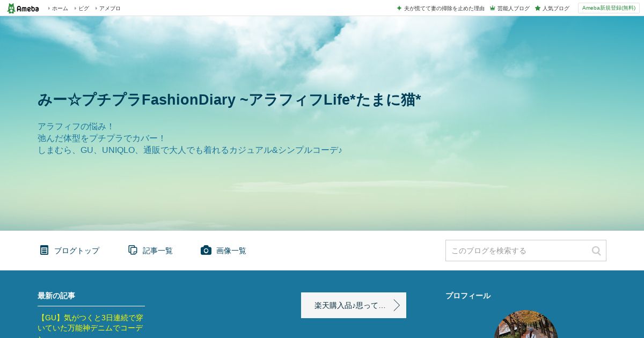Click the crown icon beside 芸能人ブログ
Screen dimensions: 644x338
[x=493, y=8]
